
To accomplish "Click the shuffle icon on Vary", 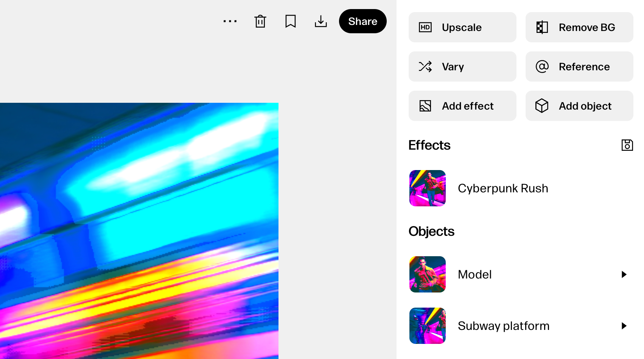I will pyautogui.click(x=425, y=67).
